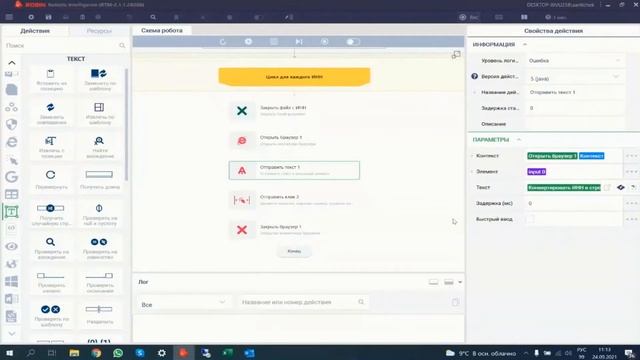The height and width of the screenshot is (360, 640).
Task: Choose the split text action
Action: pyautogui.click(x=99, y=315)
